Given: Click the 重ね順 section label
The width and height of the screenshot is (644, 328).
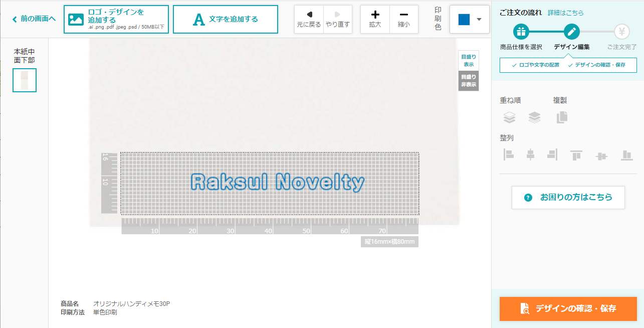Looking at the screenshot, I should [510, 100].
